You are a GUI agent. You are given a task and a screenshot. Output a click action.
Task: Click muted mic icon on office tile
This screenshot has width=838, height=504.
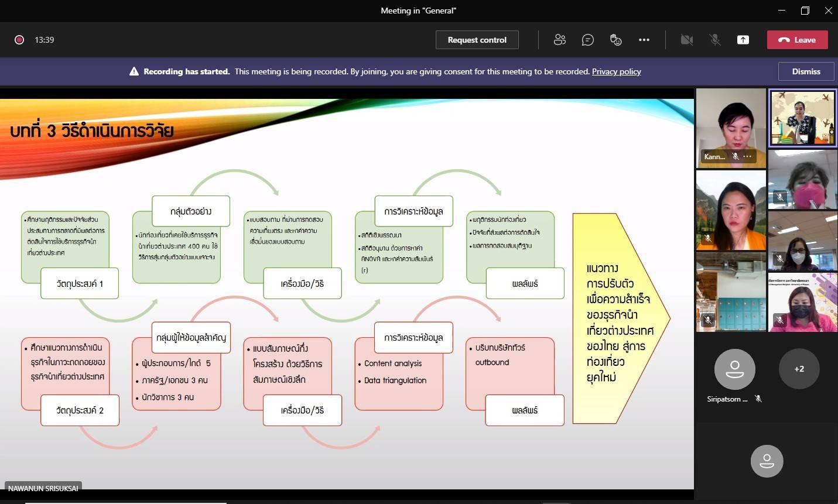pos(779,259)
